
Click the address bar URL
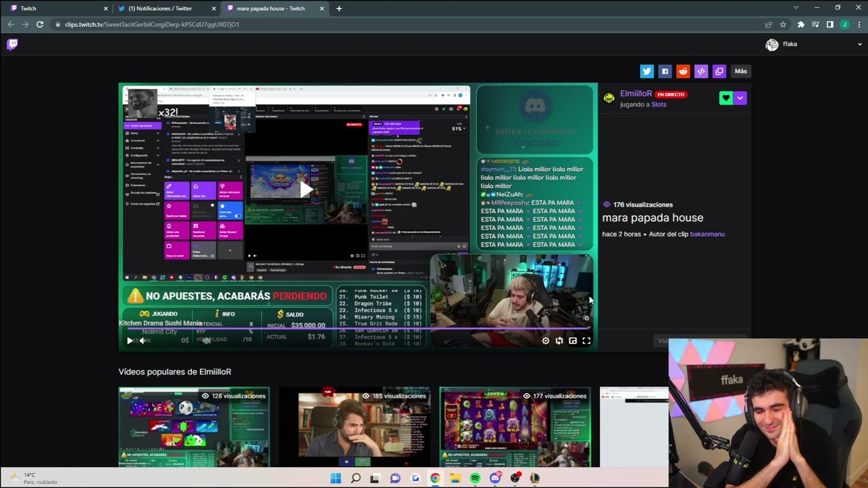coord(152,24)
